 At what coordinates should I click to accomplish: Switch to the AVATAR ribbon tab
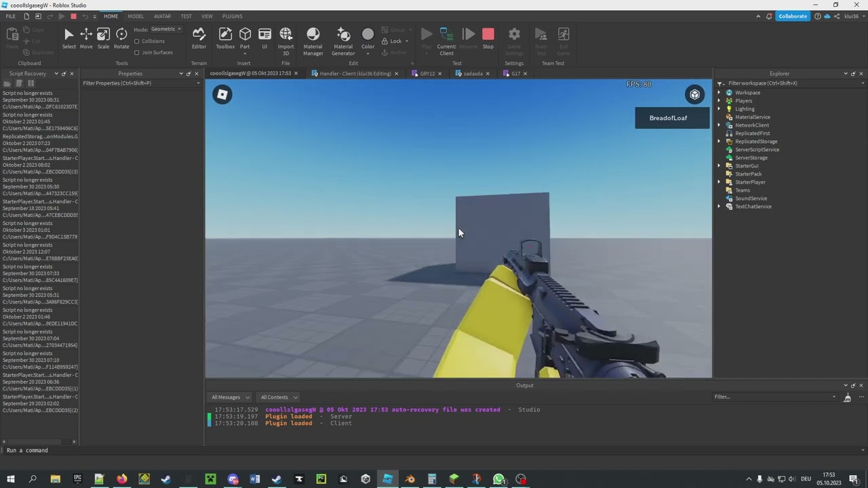click(162, 16)
